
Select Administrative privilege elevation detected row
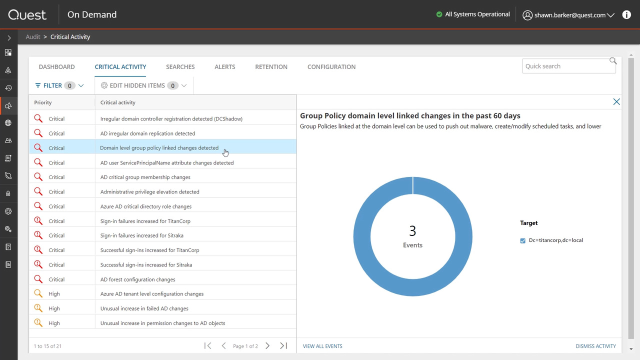(162, 192)
